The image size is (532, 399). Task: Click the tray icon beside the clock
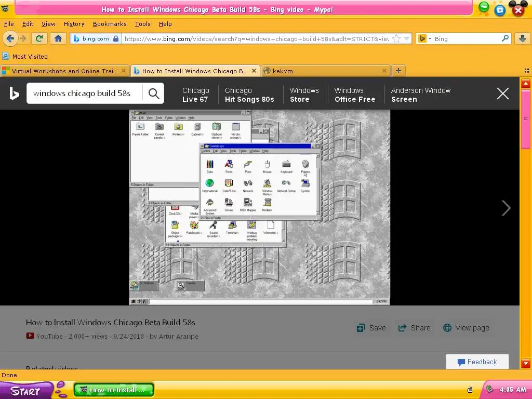489,390
